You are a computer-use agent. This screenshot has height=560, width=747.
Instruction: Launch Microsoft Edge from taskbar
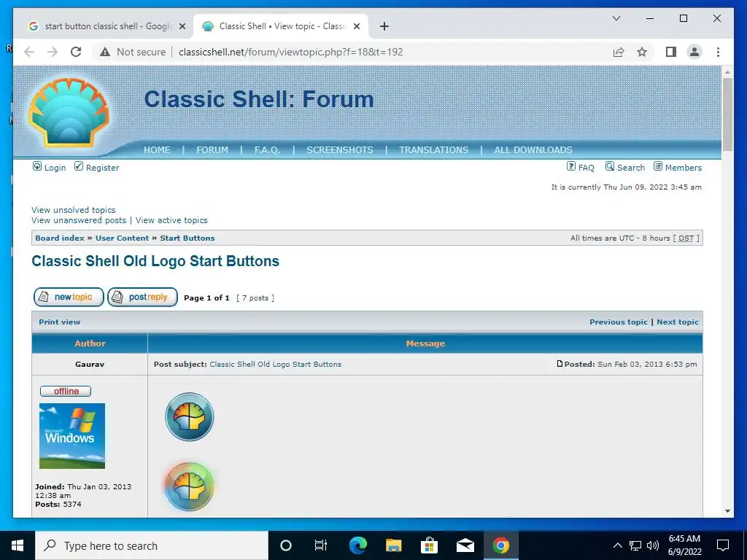[x=357, y=545]
